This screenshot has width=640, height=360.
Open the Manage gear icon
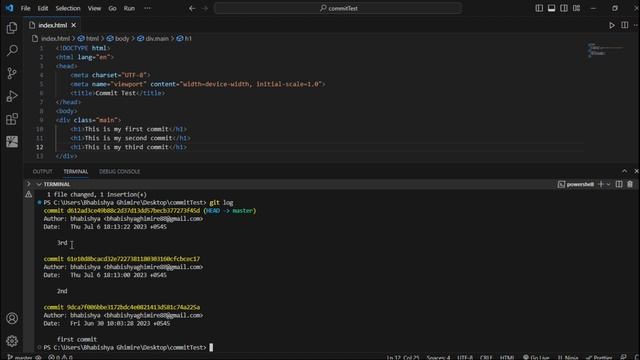tap(12, 341)
